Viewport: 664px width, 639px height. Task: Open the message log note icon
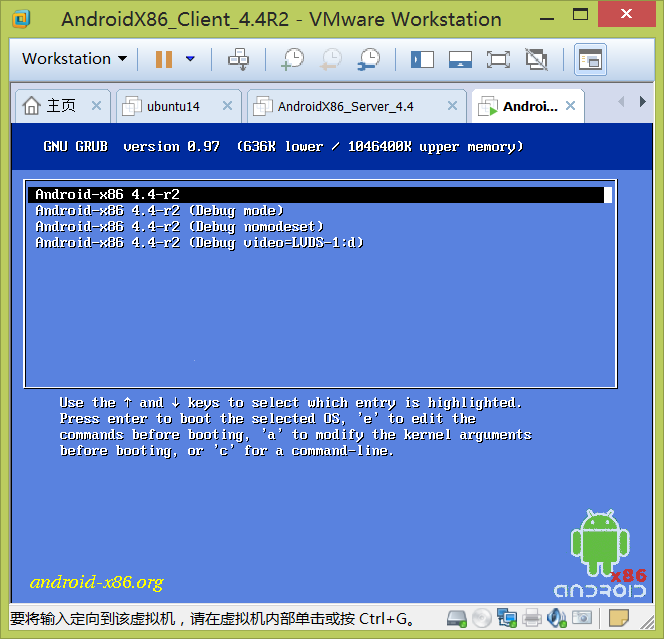[x=619, y=618]
